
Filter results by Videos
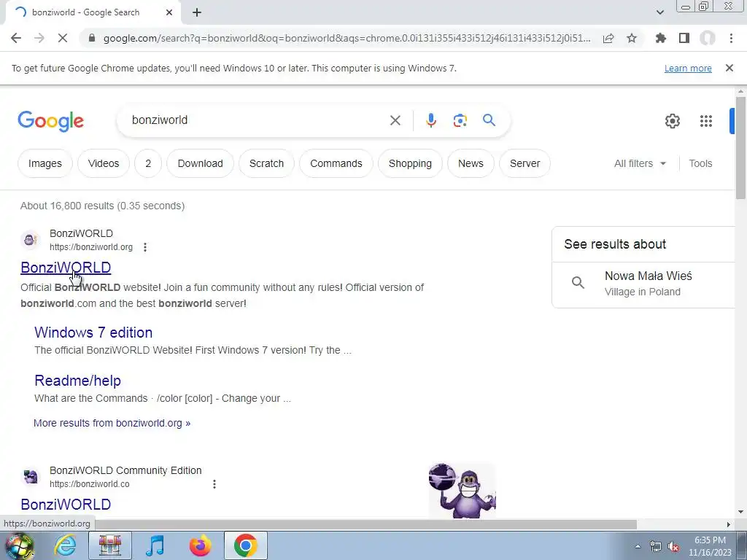tap(104, 163)
